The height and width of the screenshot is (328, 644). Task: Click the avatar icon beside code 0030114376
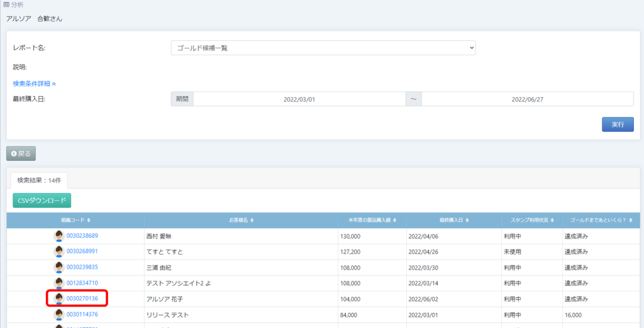[58, 314]
